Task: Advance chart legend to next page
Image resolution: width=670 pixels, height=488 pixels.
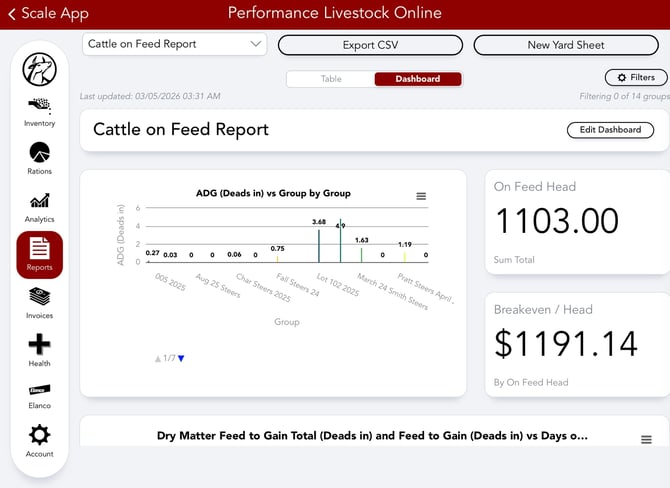Action: point(181,359)
